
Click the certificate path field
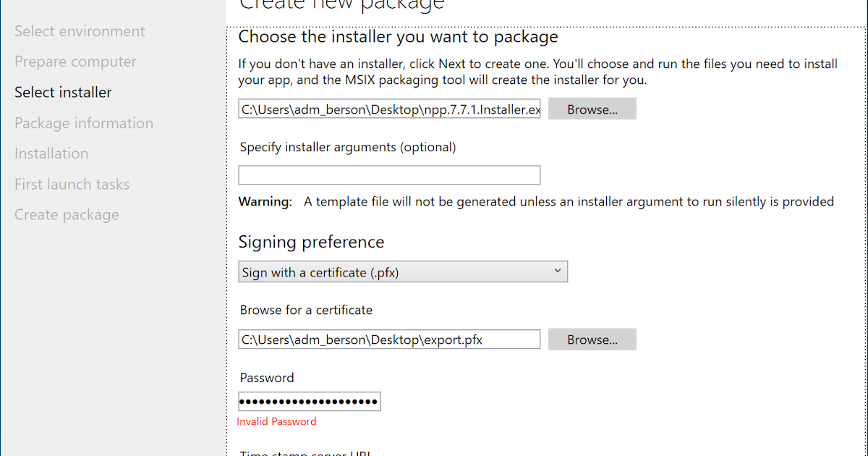389,339
